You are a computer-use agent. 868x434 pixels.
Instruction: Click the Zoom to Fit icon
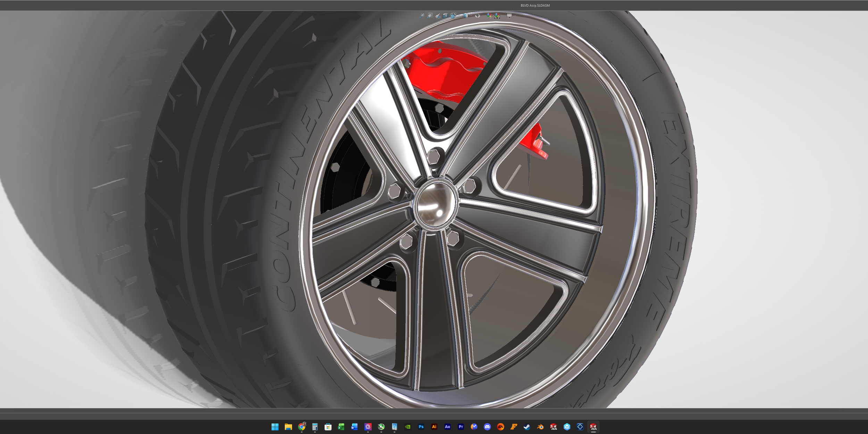[422, 16]
